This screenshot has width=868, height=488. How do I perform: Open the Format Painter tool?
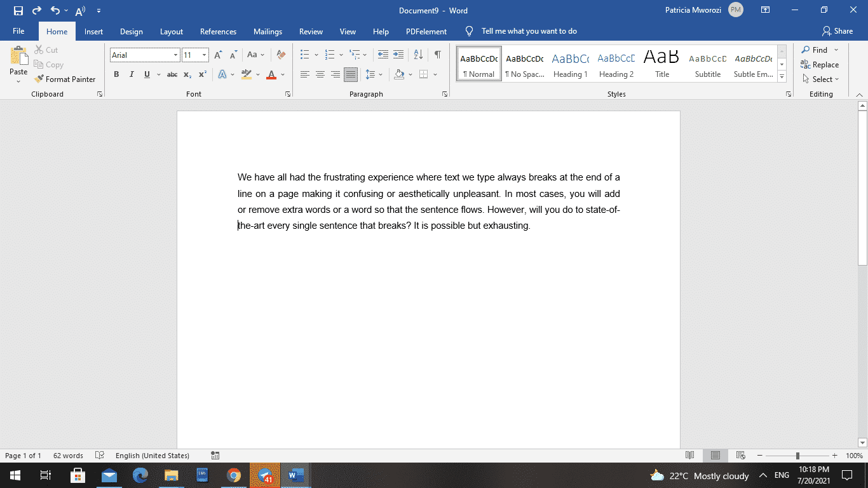pyautogui.click(x=65, y=79)
